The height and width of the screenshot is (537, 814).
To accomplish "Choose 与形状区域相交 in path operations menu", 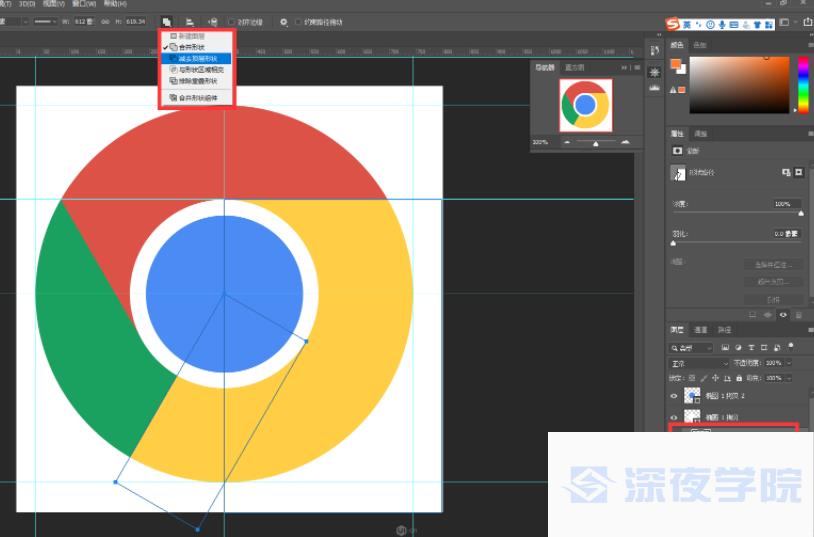I will (196, 70).
